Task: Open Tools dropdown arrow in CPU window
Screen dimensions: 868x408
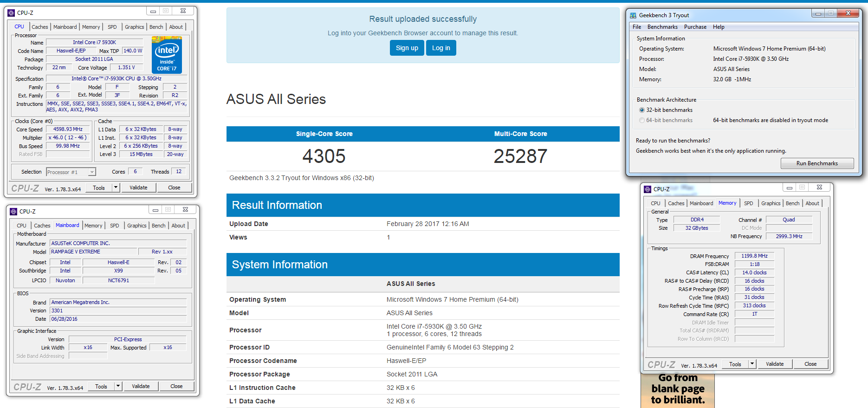Action: tap(116, 188)
